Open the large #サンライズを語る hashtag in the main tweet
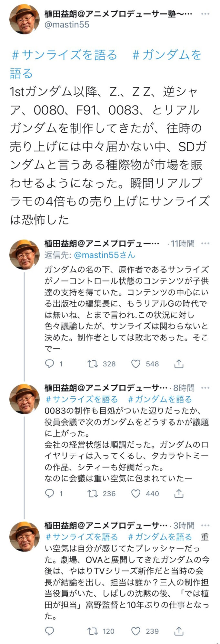The height and width of the screenshot is (644, 220). (x=65, y=55)
